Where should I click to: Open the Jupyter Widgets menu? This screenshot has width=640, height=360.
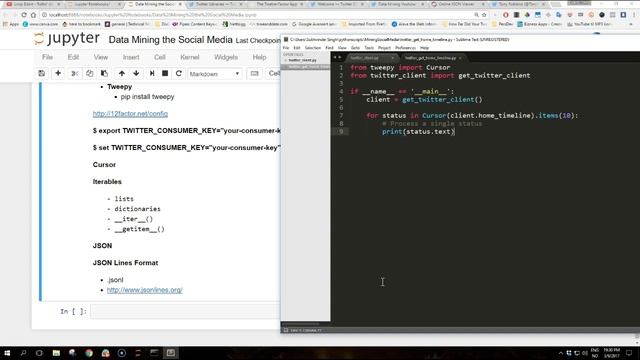226,57
